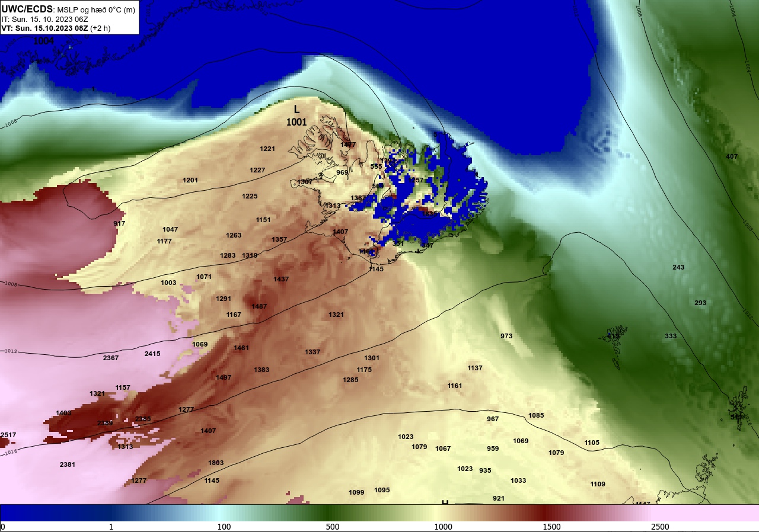Click the height value 1109
This screenshot has width=759, height=532.
(598, 484)
